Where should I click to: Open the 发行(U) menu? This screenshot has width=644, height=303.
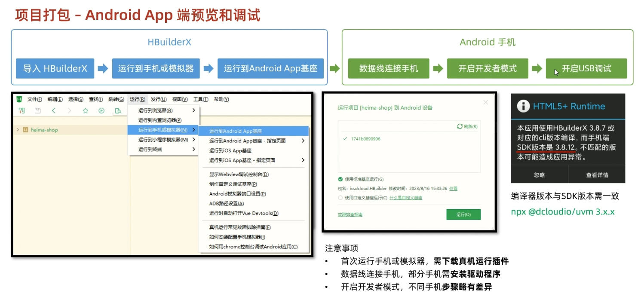(x=159, y=99)
